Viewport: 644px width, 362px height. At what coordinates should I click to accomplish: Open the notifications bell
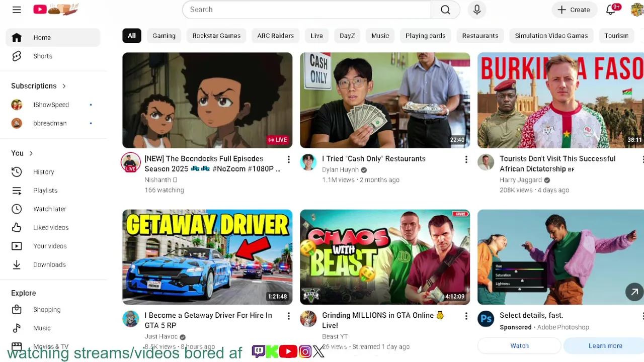[x=611, y=10]
